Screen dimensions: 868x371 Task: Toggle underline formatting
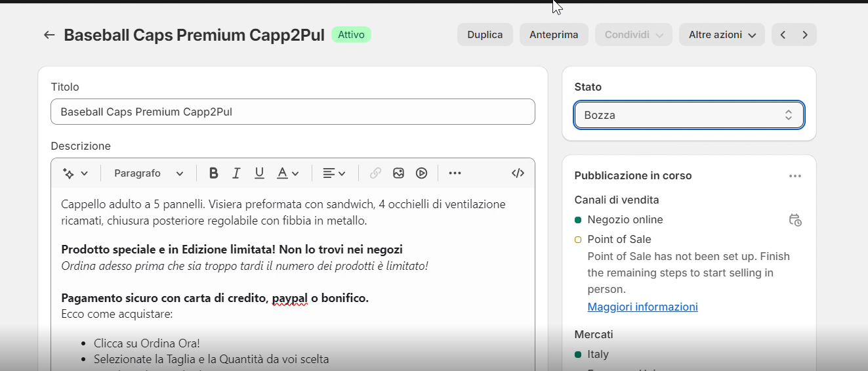tap(259, 173)
